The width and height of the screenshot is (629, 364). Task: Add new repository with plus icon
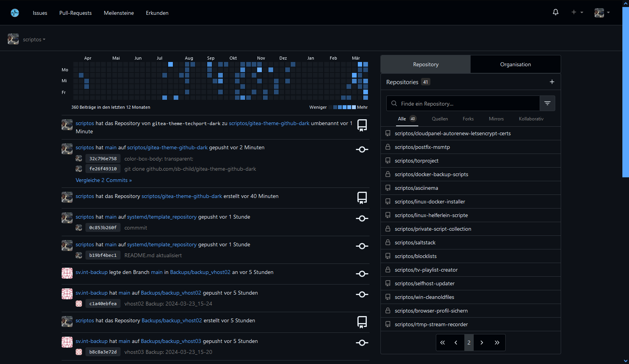click(552, 82)
